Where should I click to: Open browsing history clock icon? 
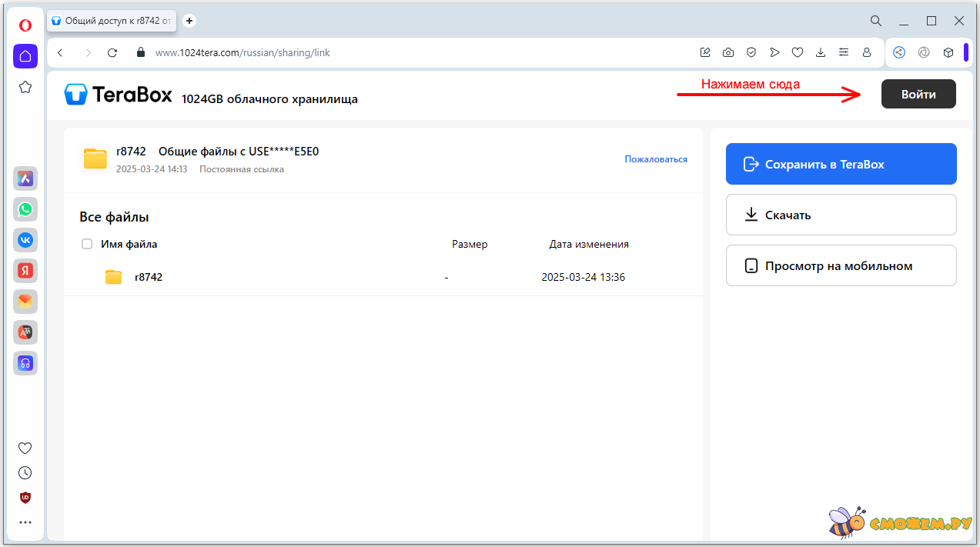click(25, 472)
